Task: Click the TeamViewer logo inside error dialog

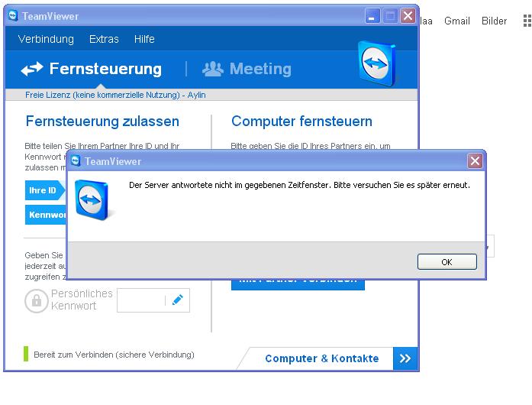Action: (x=92, y=200)
